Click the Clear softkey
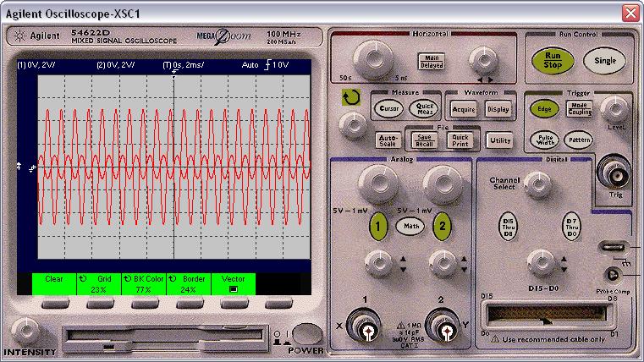Screen dimensions: 644x362 tap(54, 284)
